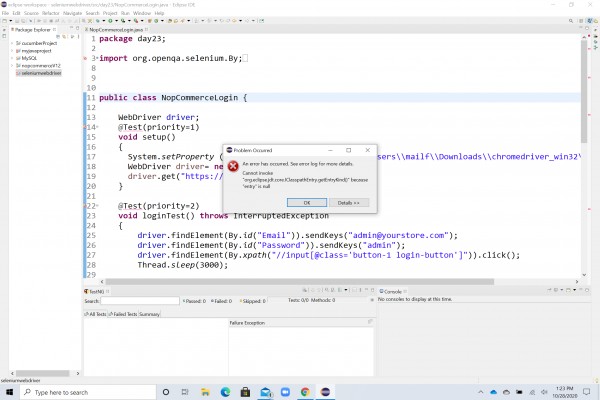Click the Run Last Tool external tools icon
This screenshot has width=600, height=400.
[x=136, y=21]
